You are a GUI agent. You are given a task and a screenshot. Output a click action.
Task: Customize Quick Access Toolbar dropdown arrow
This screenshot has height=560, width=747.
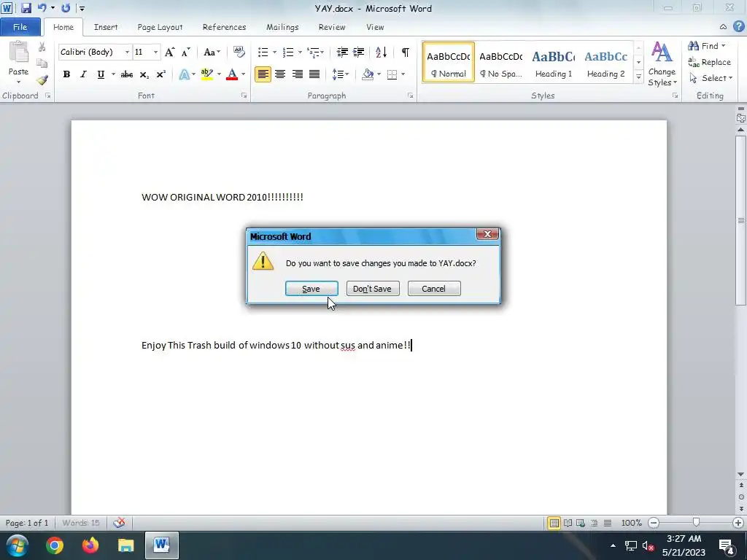pos(82,8)
